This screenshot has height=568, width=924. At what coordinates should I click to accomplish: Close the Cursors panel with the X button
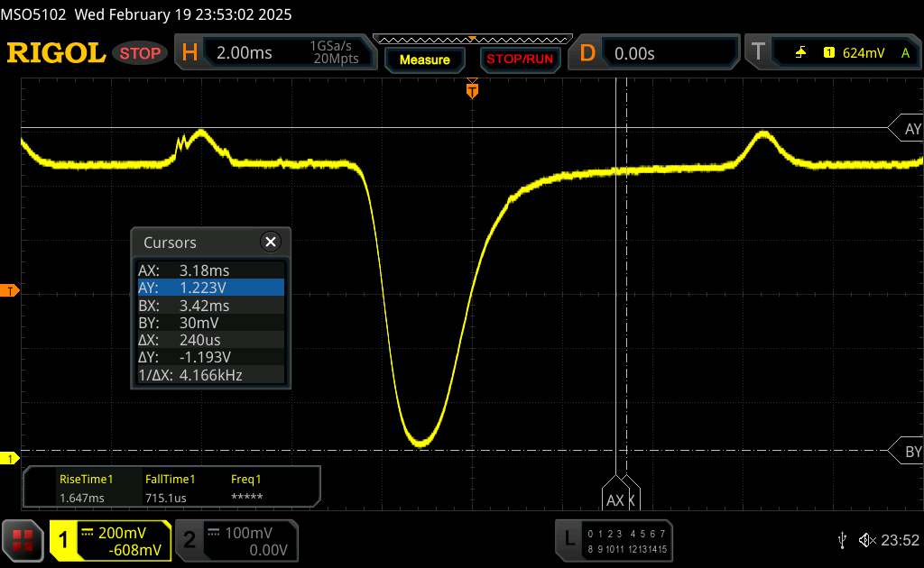[x=270, y=242]
